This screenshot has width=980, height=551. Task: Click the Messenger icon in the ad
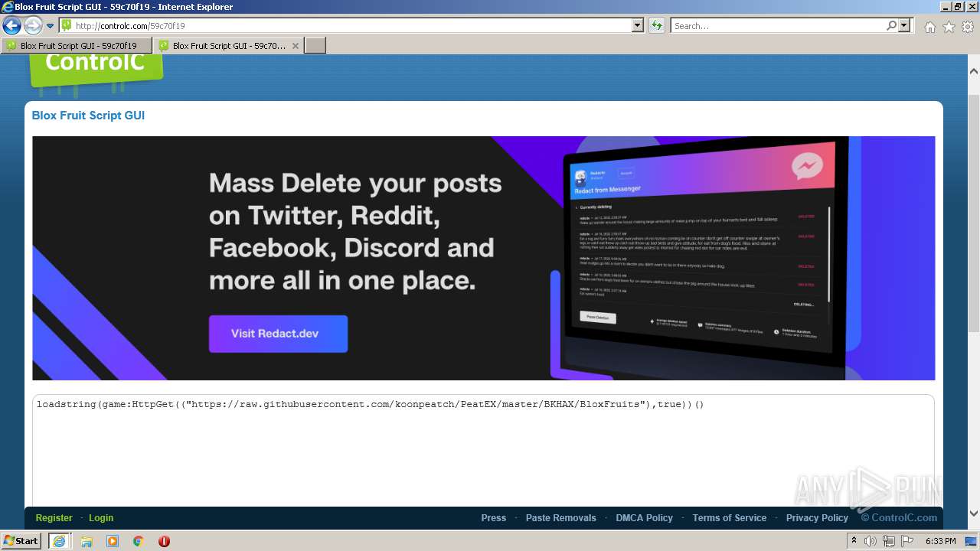[807, 165]
